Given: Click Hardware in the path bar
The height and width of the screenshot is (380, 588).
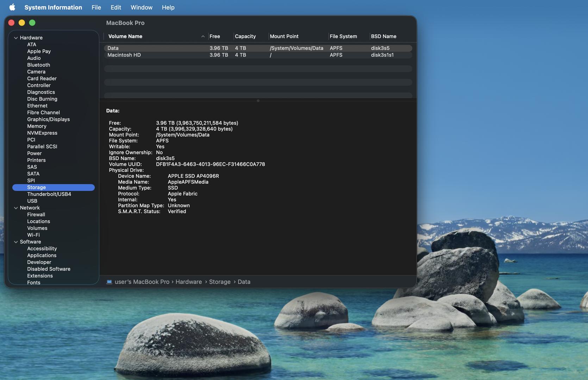Looking at the screenshot, I should (x=188, y=282).
